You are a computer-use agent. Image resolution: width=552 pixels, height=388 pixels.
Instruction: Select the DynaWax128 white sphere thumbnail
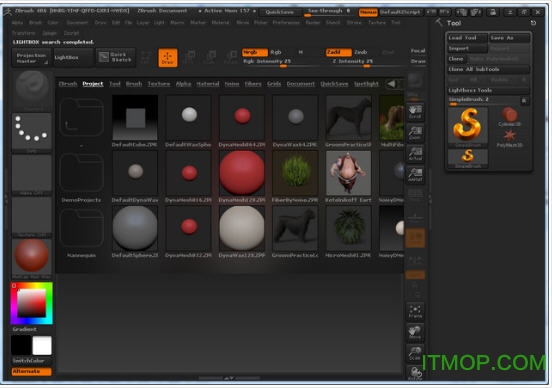[x=242, y=228]
